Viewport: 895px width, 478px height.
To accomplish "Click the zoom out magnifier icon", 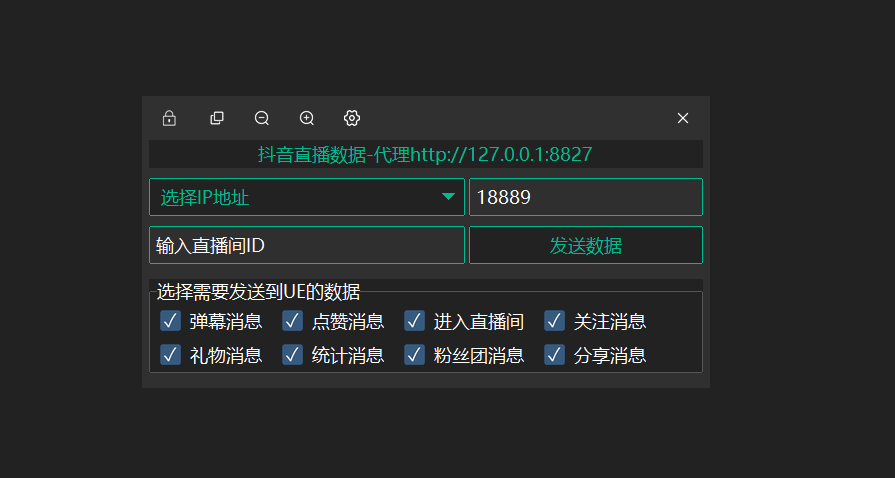I will [262, 118].
